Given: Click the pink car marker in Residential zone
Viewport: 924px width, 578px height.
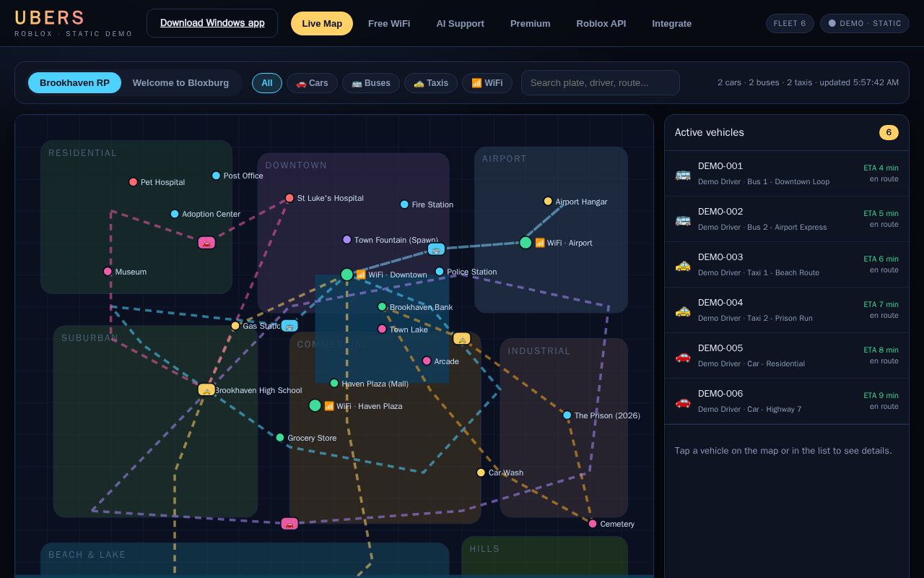Looking at the screenshot, I should pos(206,243).
